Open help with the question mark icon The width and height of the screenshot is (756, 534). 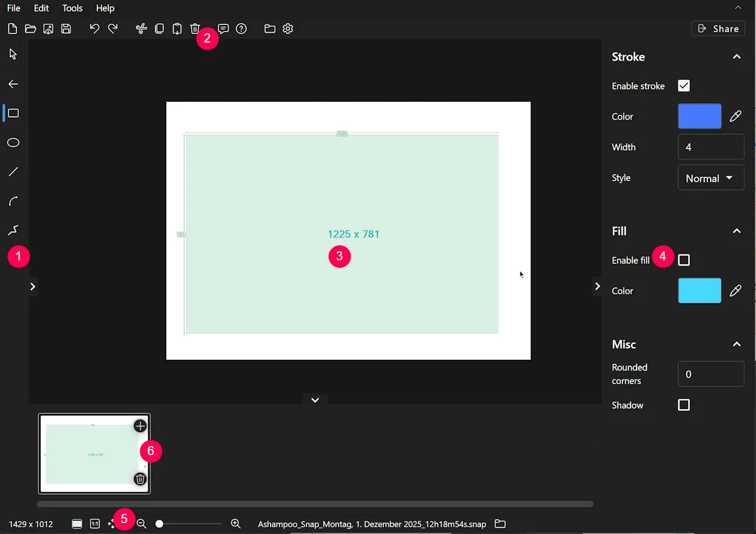click(x=241, y=29)
